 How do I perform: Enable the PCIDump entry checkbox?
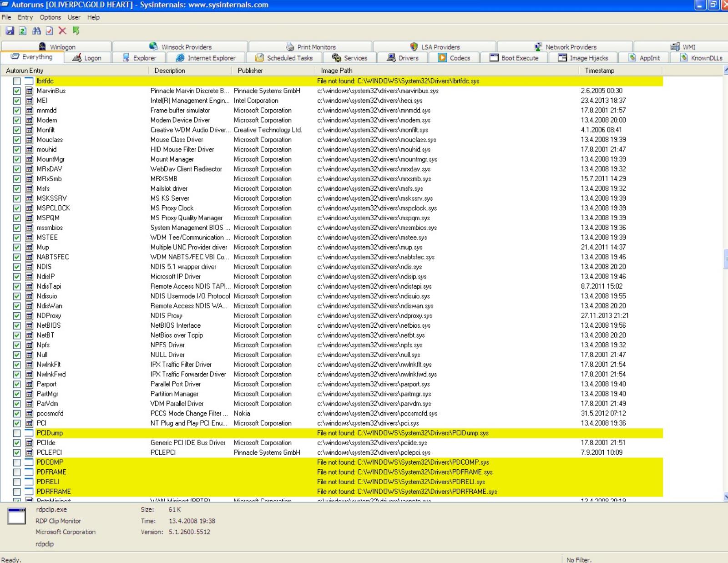(x=17, y=433)
